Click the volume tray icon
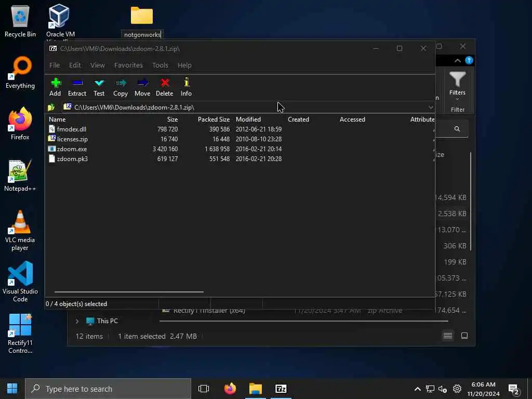The width and height of the screenshot is (532, 399). [x=443, y=389]
